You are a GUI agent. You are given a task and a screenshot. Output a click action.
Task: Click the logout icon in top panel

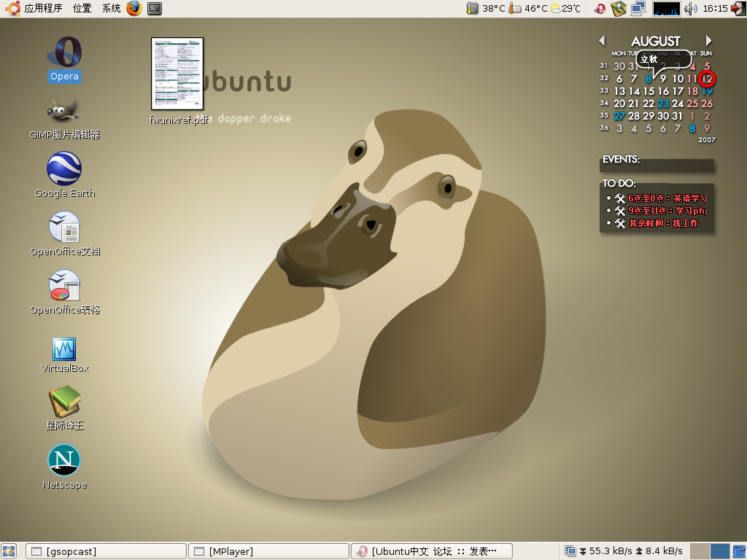pyautogui.click(x=738, y=9)
